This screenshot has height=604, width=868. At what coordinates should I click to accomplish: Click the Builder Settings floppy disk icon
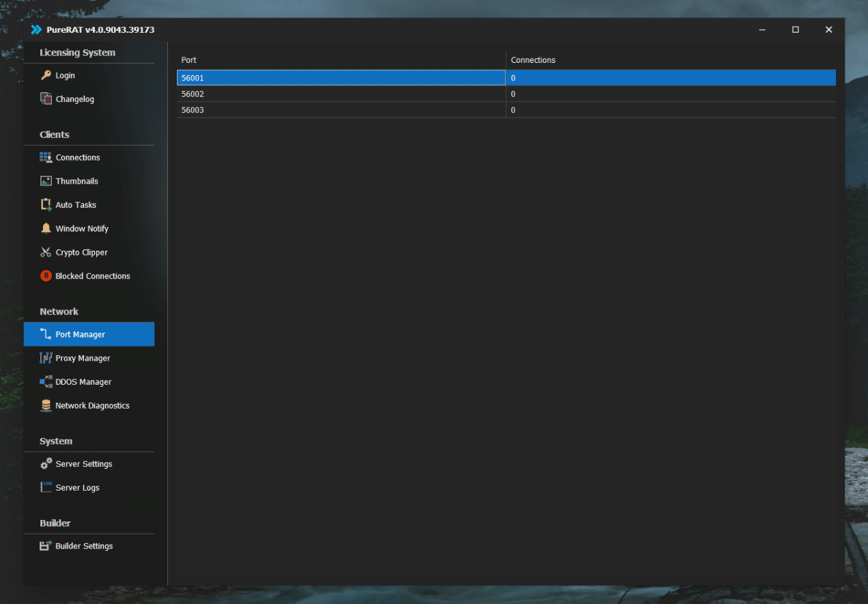[x=46, y=546]
